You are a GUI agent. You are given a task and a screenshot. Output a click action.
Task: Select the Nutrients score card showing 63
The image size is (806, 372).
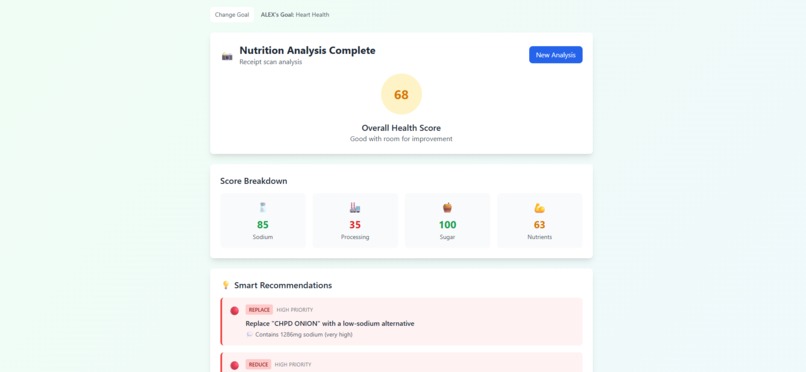click(540, 221)
